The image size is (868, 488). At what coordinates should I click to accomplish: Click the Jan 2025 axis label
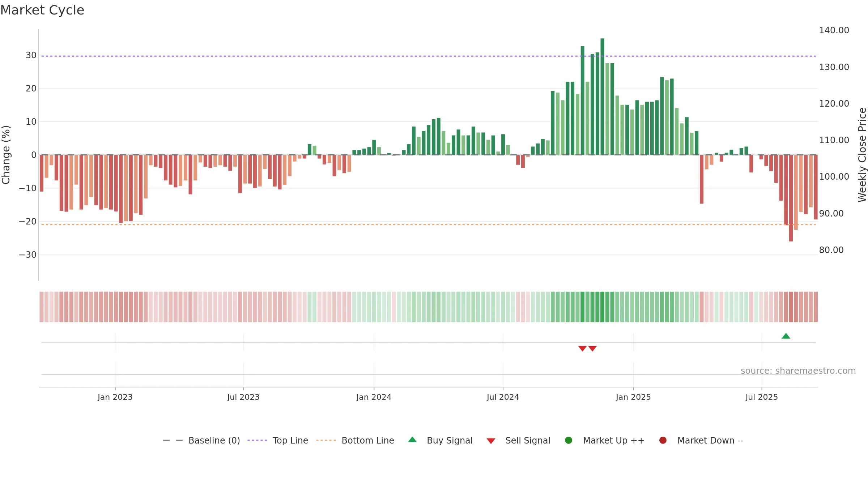633,397
